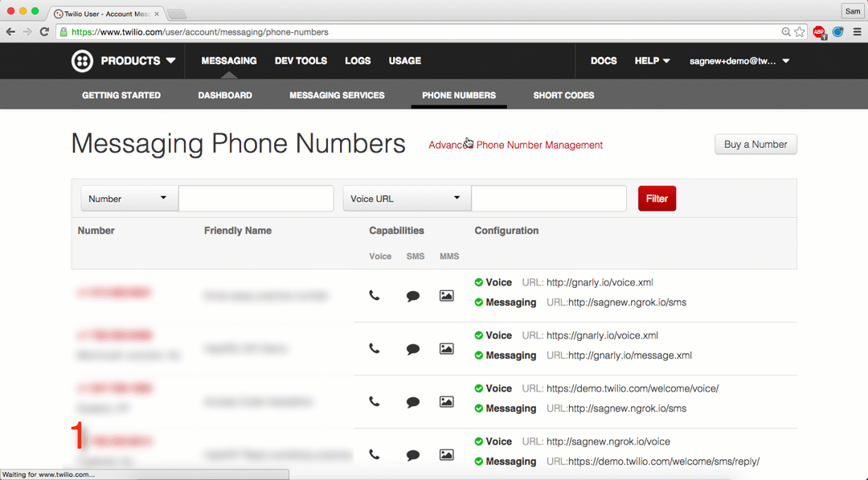The image size is (868, 480).
Task: Open the HELP dropdown menu
Action: pyautogui.click(x=652, y=61)
